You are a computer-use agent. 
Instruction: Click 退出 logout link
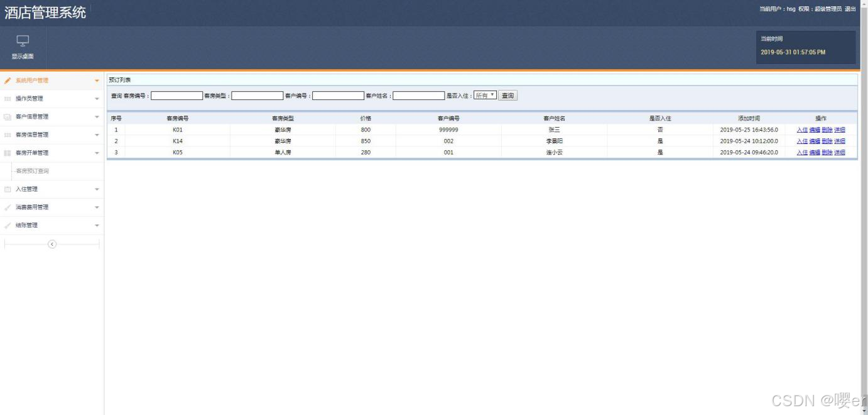[850, 9]
